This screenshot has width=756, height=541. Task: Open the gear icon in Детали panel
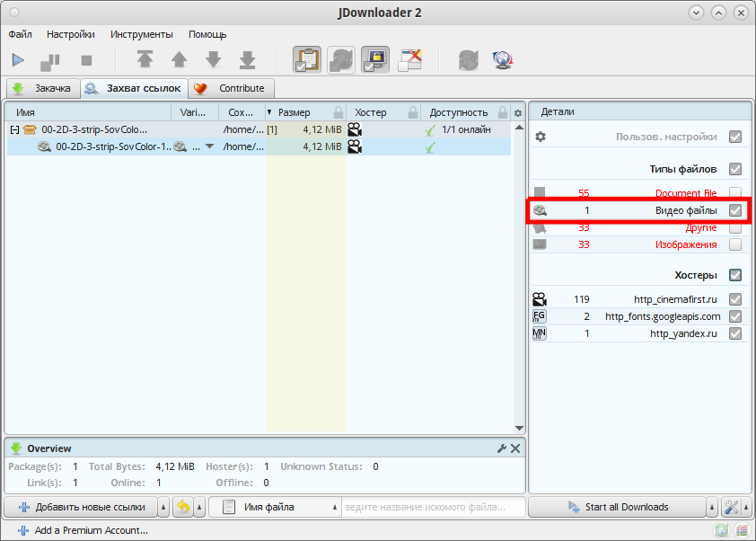[x=541, y=137]
